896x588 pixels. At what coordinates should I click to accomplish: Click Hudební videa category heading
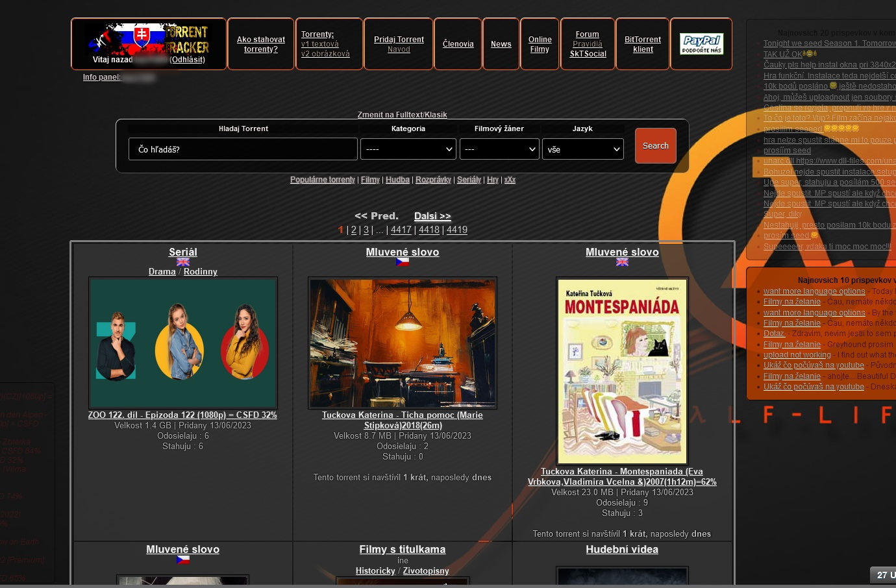(622, 549)
